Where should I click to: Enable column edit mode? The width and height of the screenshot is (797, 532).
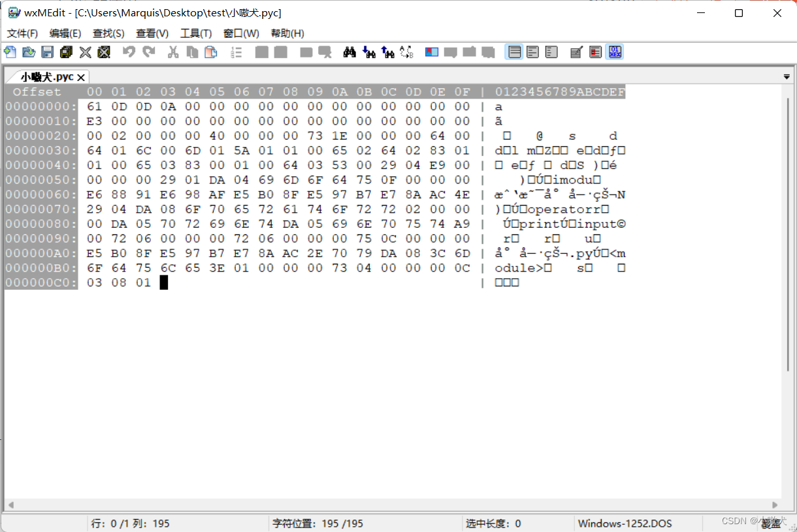tap(532, 52)
